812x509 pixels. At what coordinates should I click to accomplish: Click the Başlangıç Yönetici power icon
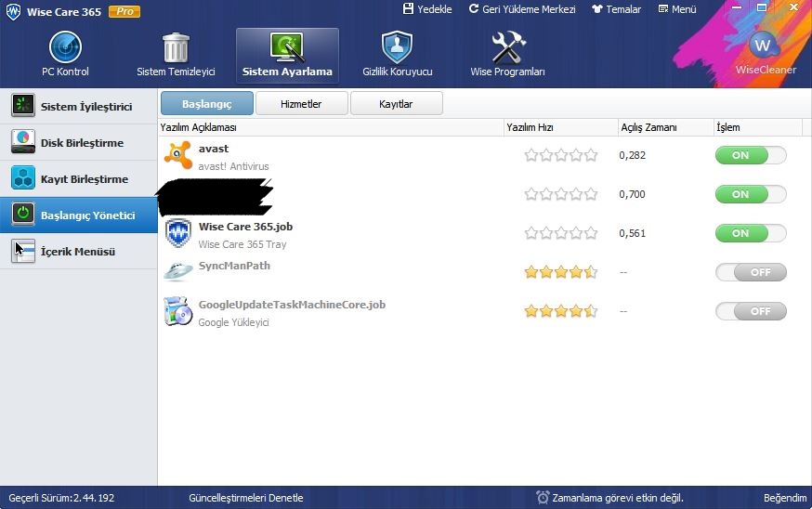(x=23, y=215)
